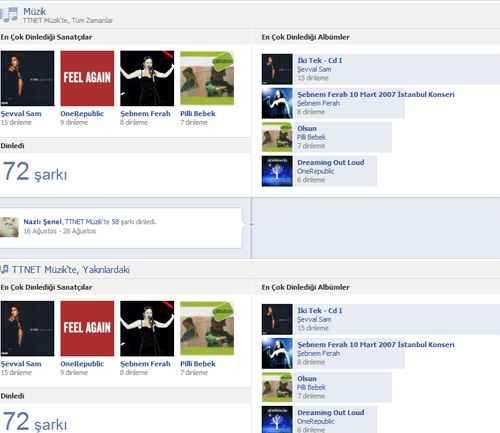This screenshot has width=500, height=433.
Task: Click Nazlı Şenel profile picture
Action: [x=9, y=227]
